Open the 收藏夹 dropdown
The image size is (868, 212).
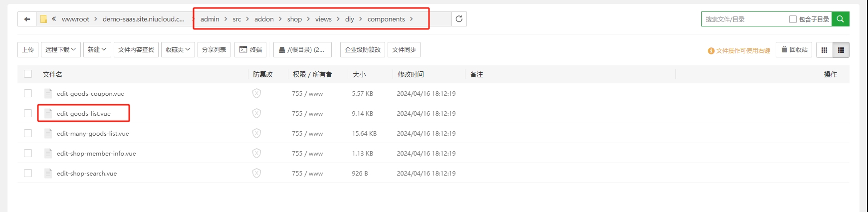coord(178,50)
